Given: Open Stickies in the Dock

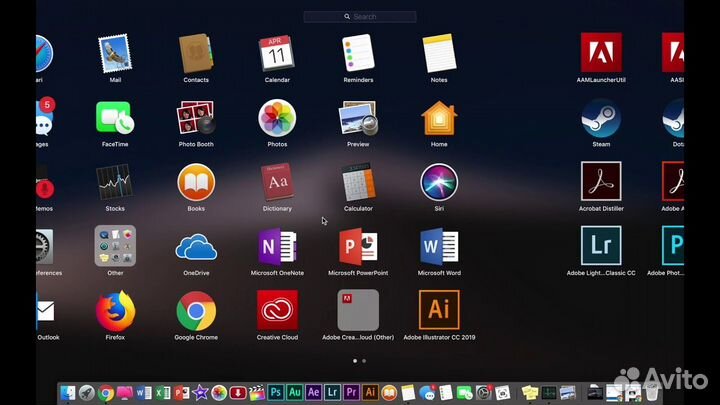Looking at the screenshot, I should [529, 393].
